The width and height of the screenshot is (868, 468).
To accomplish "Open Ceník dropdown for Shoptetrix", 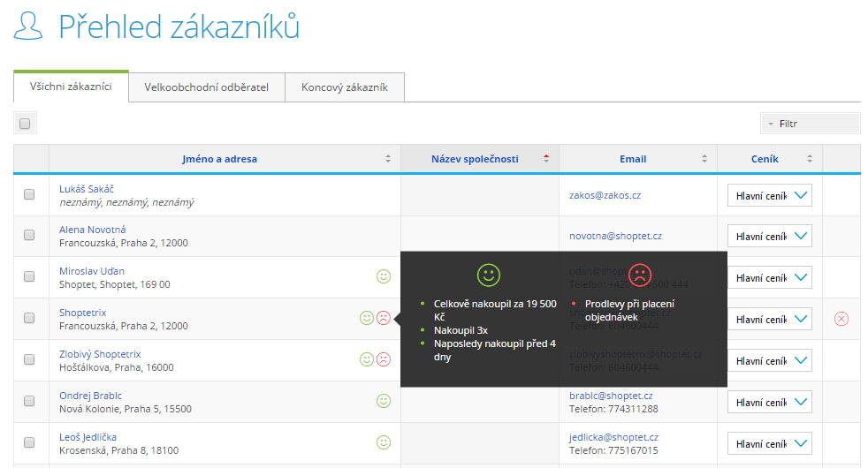I will click(x=770, y=319).
